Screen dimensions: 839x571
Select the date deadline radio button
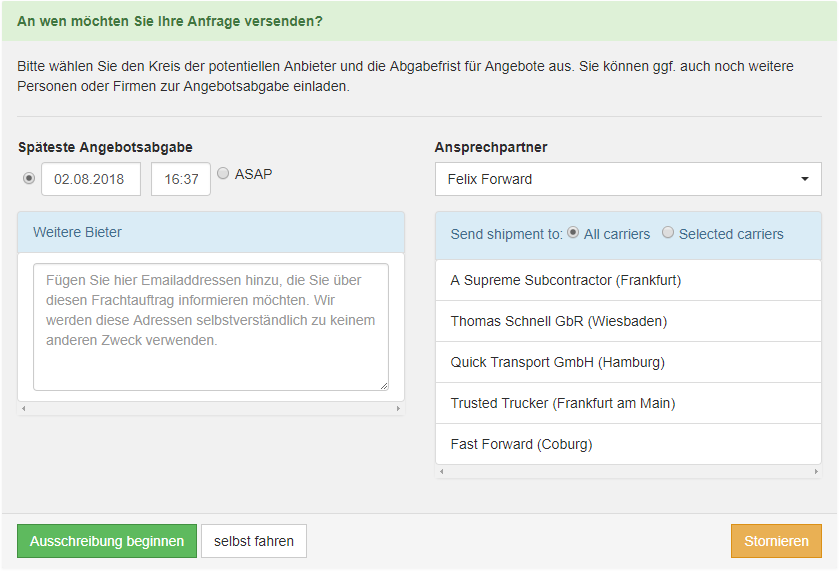(x=29, y=178)
